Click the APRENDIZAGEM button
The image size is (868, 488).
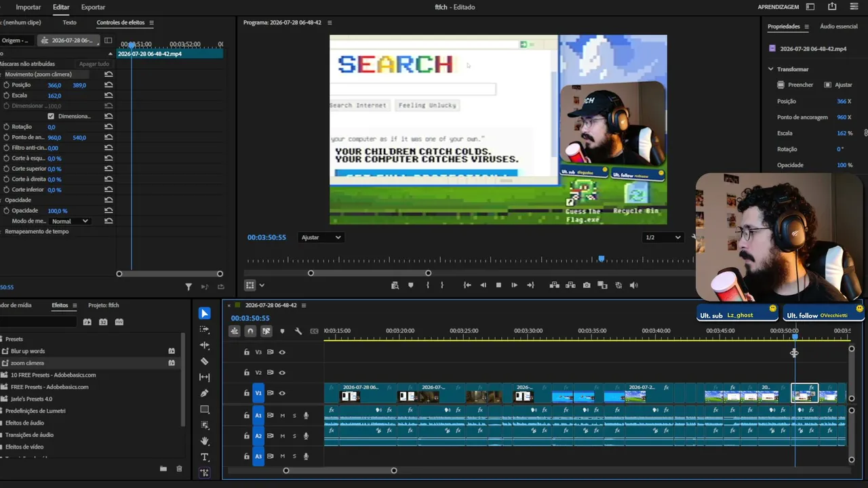(778, 7)
